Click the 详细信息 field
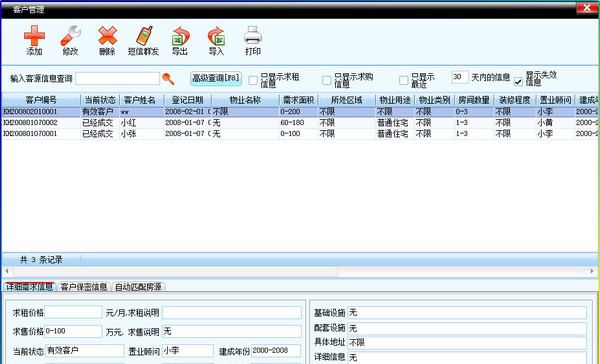600x364 pixels. tap(467, 357)
